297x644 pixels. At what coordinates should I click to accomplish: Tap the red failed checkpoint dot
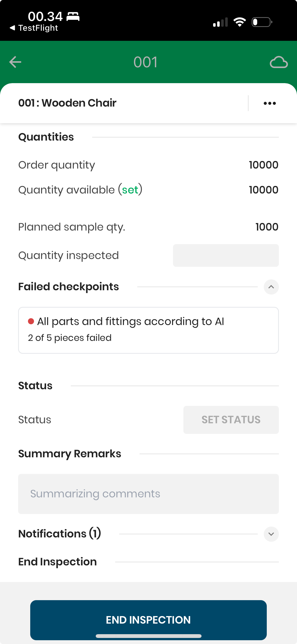click(31, 321)
